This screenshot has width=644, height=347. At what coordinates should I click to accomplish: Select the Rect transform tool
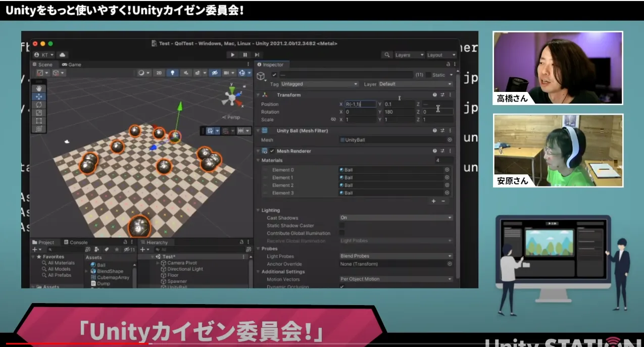[39, 121]
